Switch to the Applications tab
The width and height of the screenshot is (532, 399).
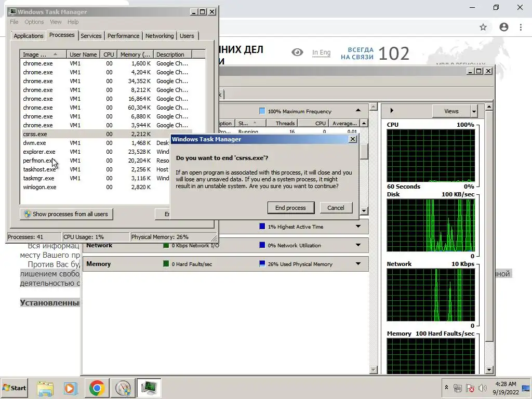[x=29, y=36]
